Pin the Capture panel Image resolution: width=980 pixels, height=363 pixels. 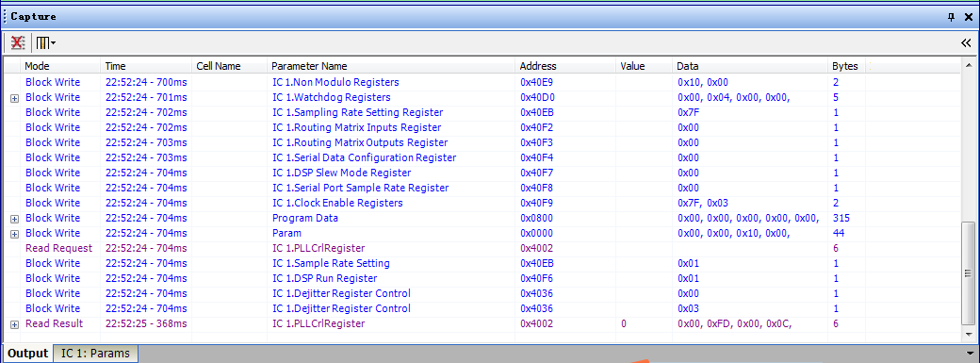click(951, 17)
